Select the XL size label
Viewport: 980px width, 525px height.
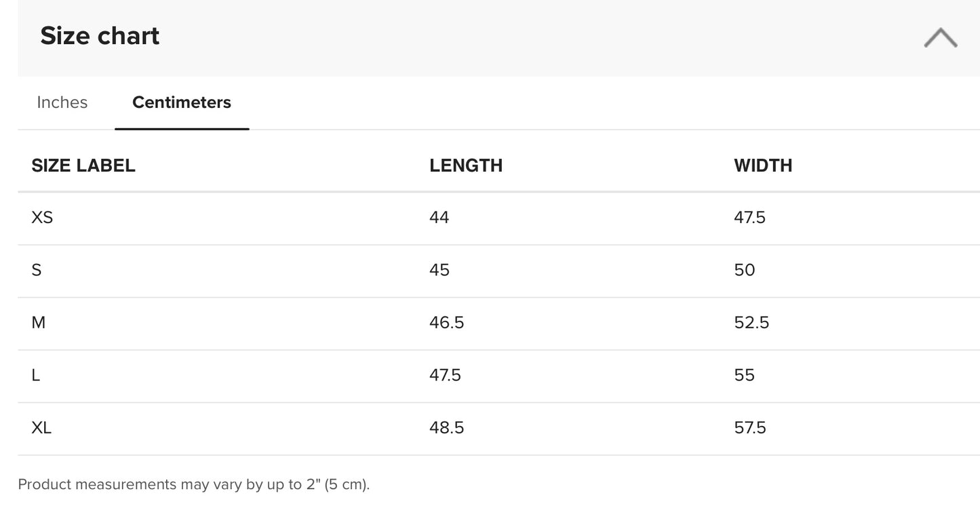[41, 428]
